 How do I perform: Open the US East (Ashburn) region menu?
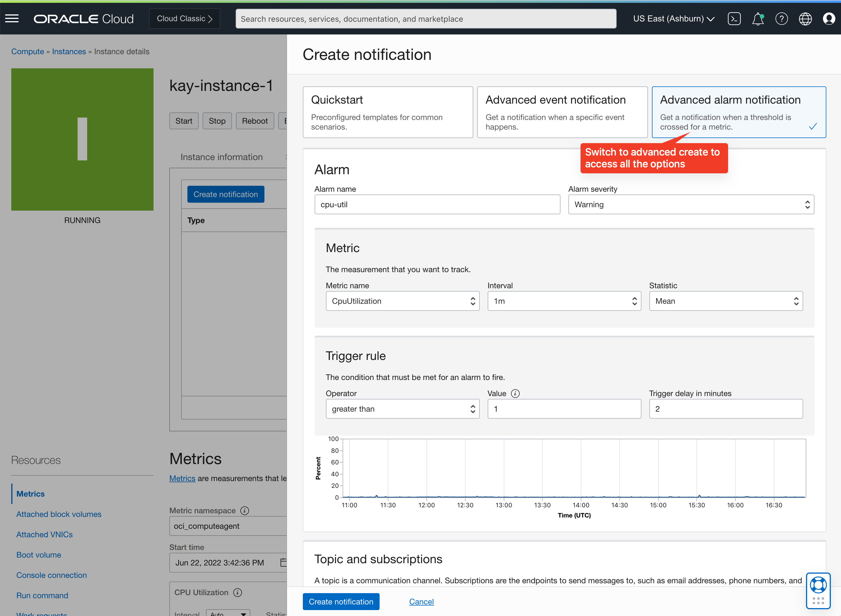click(673, 18)
